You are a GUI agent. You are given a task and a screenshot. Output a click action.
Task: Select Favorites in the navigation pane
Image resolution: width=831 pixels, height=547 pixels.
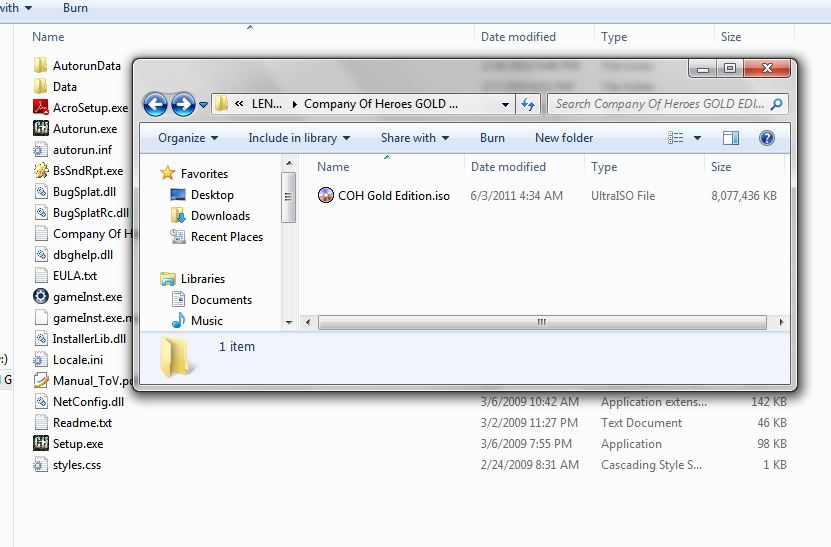pos(194,173)
